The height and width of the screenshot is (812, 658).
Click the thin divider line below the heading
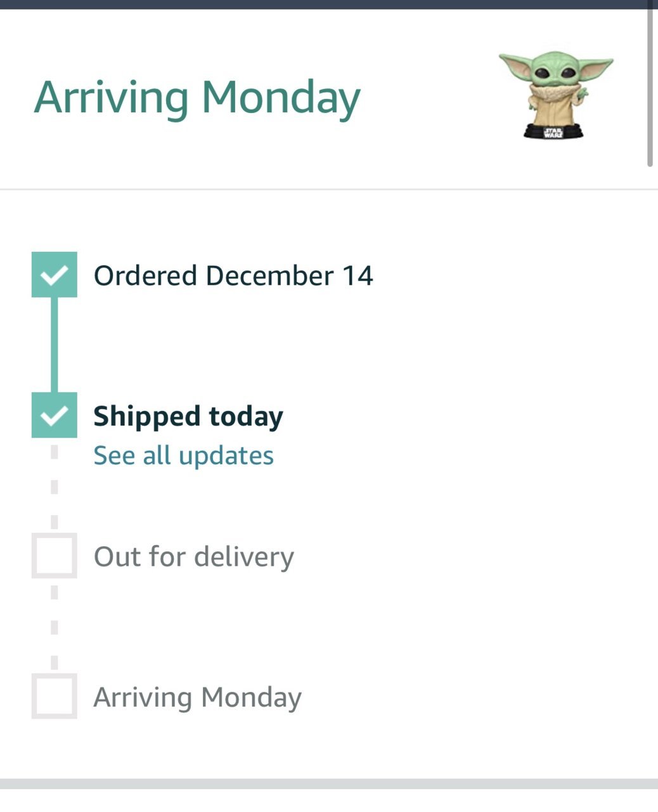click(329, 189)
